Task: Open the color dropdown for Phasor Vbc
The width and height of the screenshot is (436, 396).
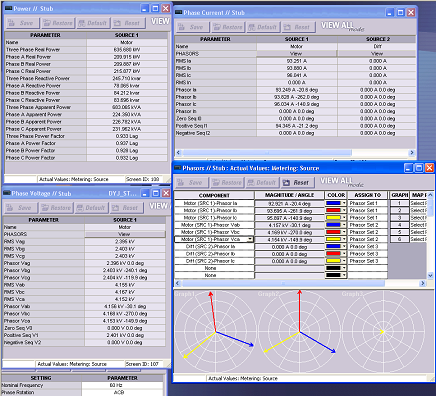Action: [x=344, y=232]
